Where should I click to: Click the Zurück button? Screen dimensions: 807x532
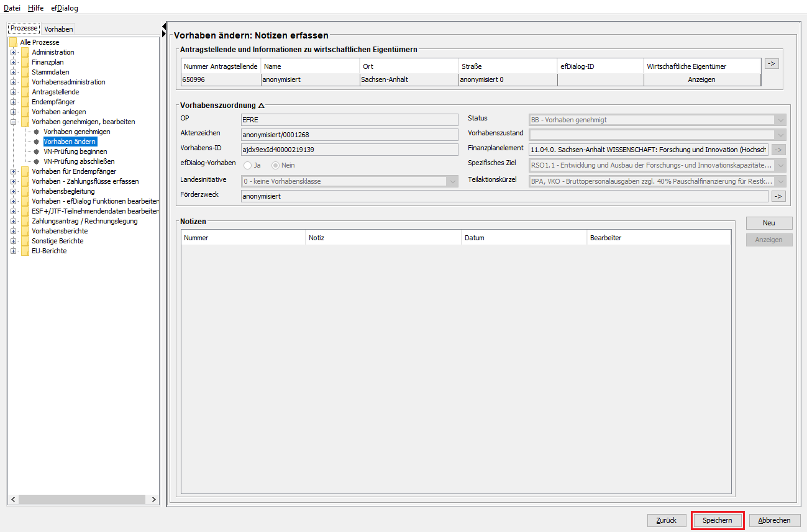pyautogui.click(x=666, y=520)
